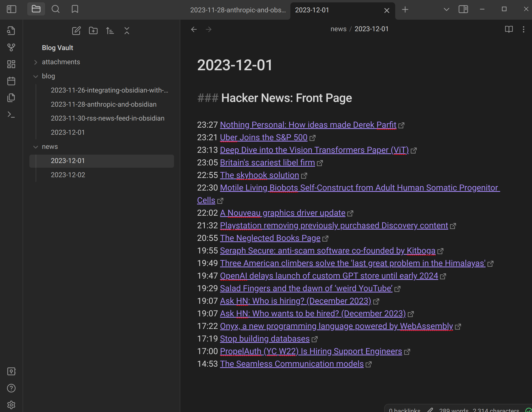Viewport: 532px width, 412px height.
Task: Open the search magnifier icon
Action: pos(56,9)
